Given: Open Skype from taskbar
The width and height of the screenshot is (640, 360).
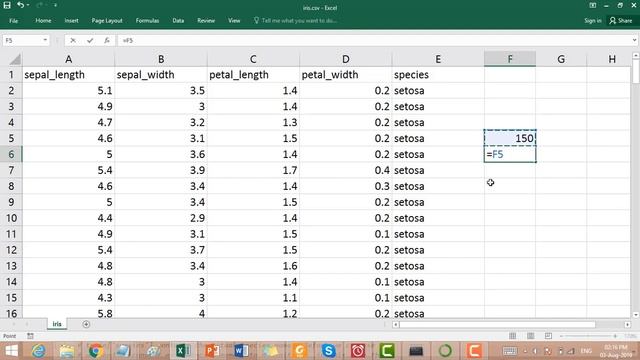Looking at the screenshot, I should click(328, 351).
